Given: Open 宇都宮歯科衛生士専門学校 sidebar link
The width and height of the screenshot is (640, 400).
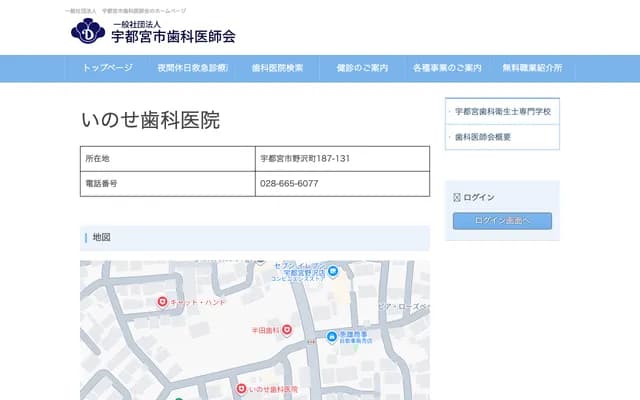Looking at the screenshot, I should tap(503, 111).
